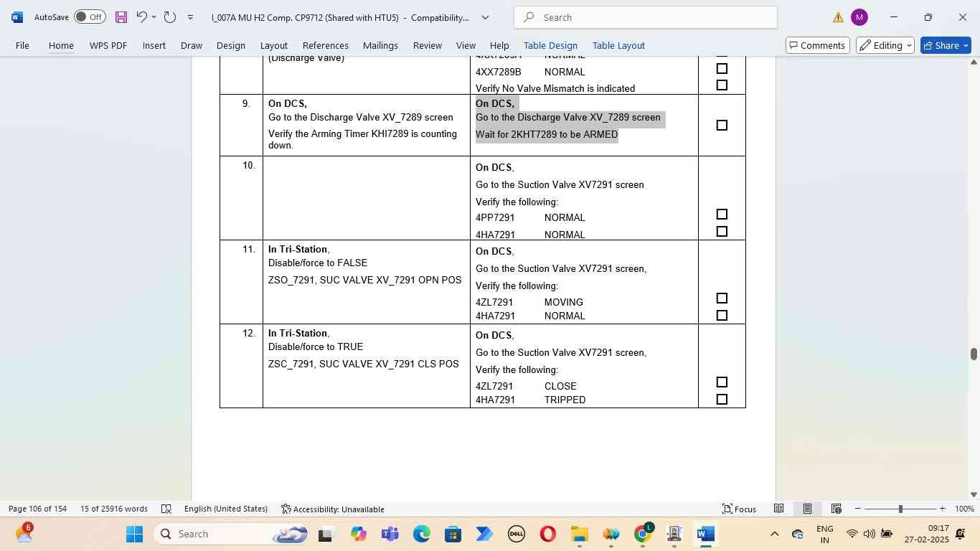Expand the document title dropdown chevron
This screenshot has width=980, height=551.
[485, 17]
